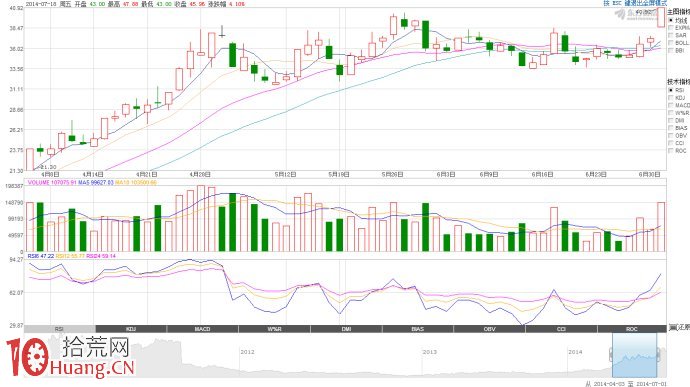Viewport: 690px width, 387px height.
Task: Click the 148790 volume axis value
Action: click(x=15, y=202)
